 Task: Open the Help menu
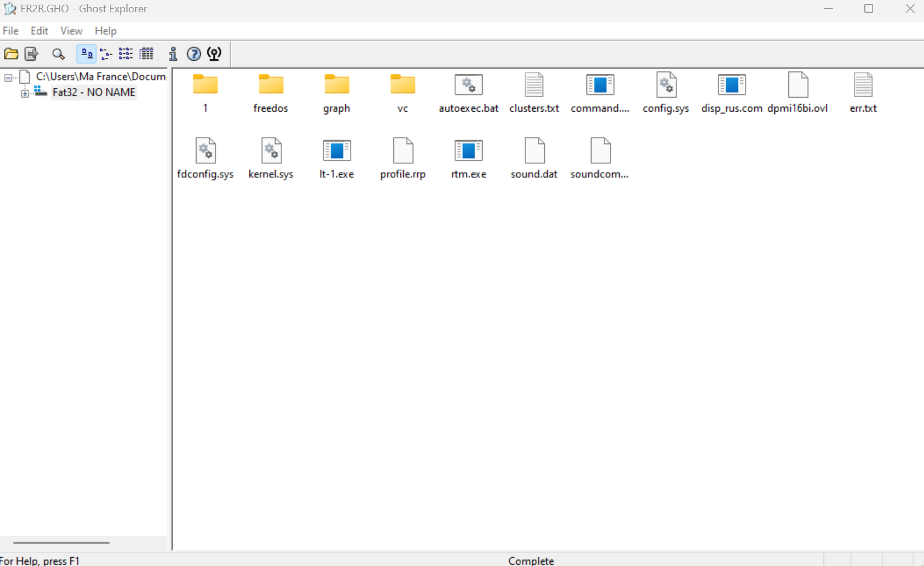(105, 31)
